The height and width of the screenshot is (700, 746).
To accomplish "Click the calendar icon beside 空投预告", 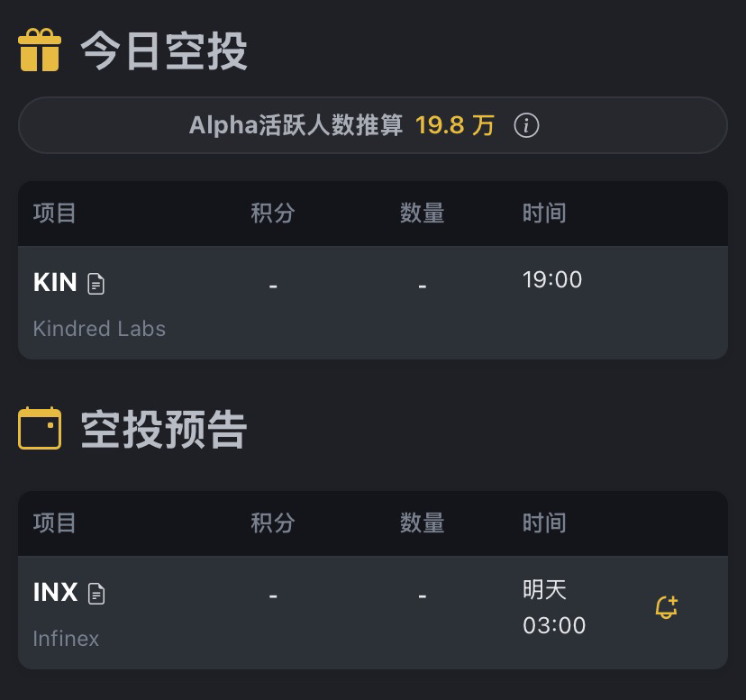I will click(40, 428).
